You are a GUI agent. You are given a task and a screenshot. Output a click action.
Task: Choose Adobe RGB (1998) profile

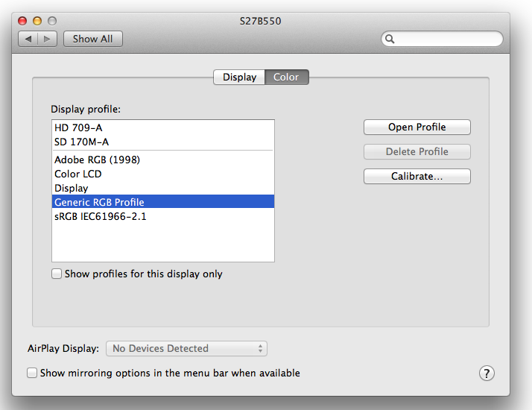tap(97, 160)
